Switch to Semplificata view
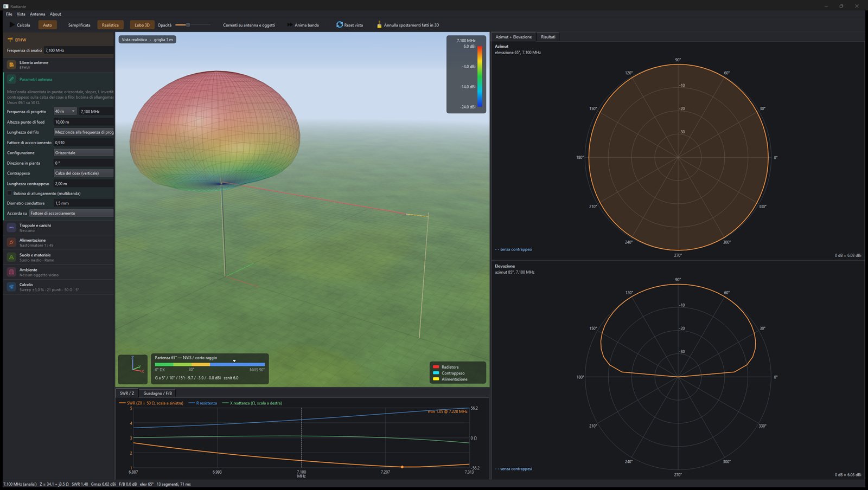868x490 pixels. (x=79, y=25)
